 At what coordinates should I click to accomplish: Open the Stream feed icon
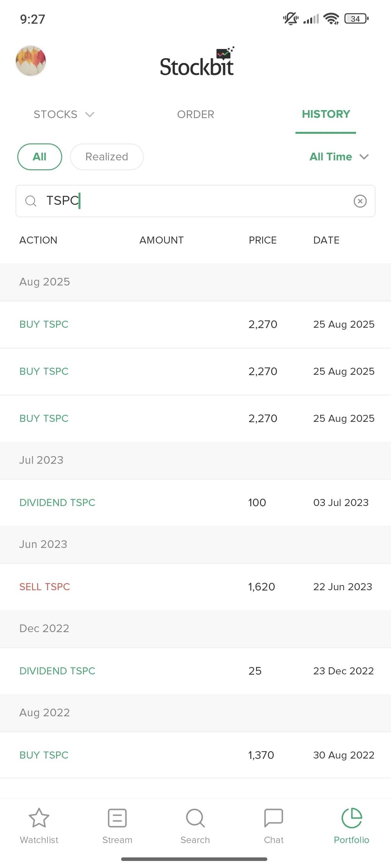point(117,818)
